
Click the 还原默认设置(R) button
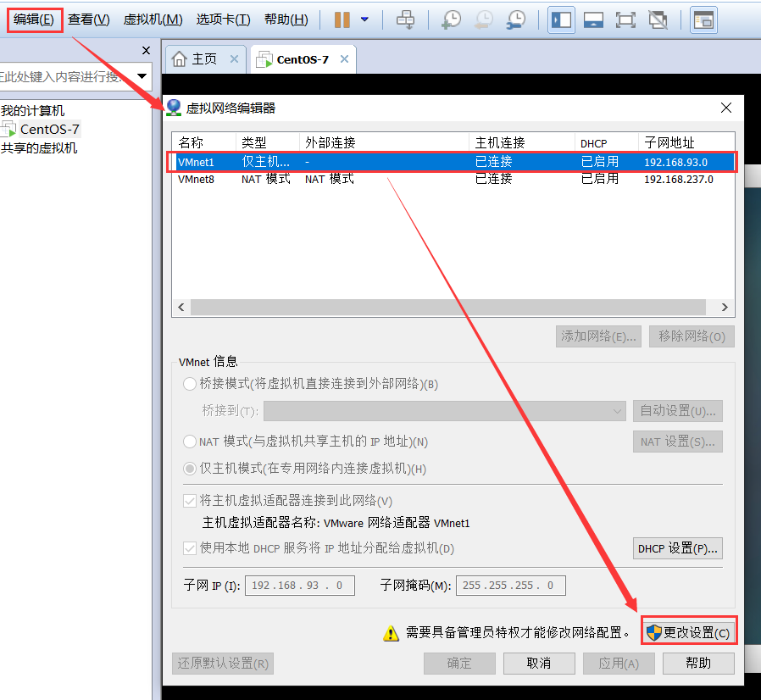click(x=223, y=664)
